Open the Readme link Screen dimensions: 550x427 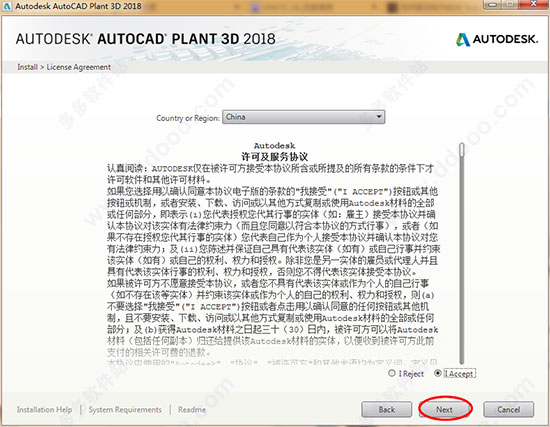click(192, 409)
